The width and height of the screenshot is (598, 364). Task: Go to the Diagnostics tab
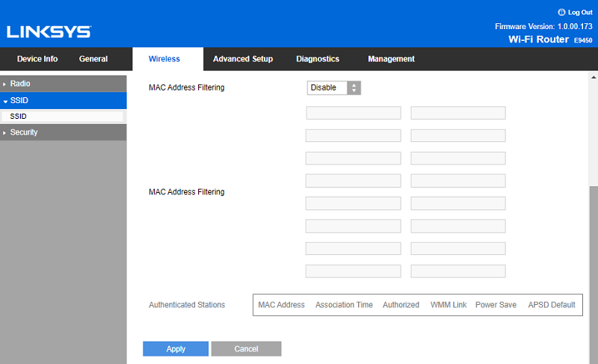[x=318, y=59]
